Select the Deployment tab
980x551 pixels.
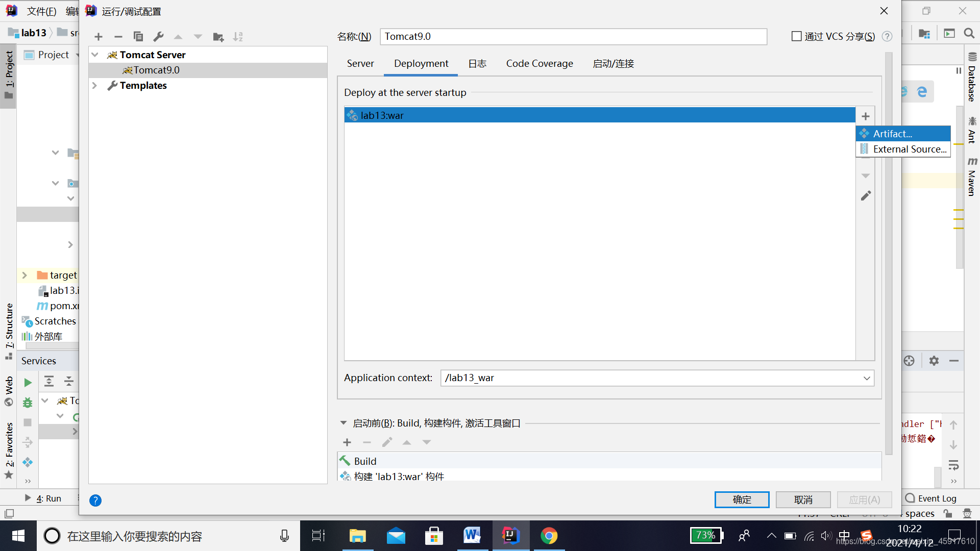click(x=421, y=63)
